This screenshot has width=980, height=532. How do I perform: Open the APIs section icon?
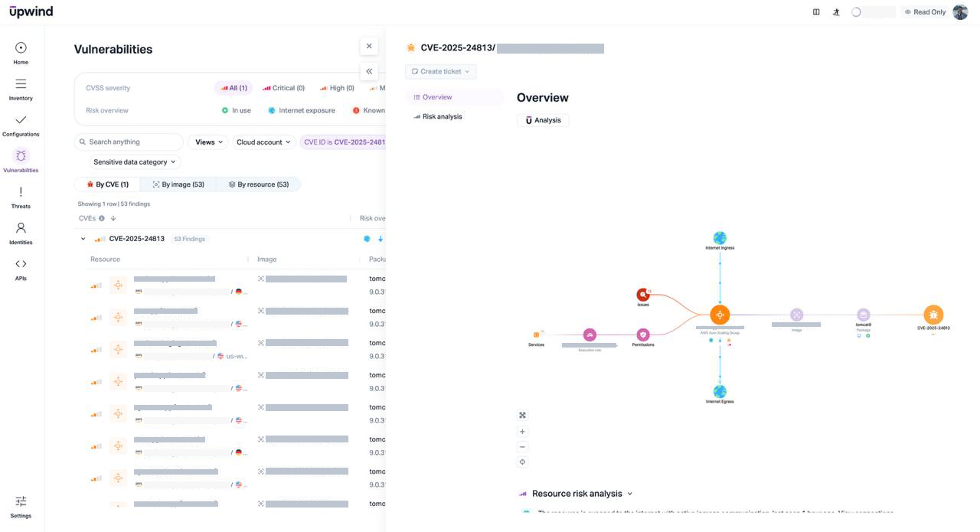[x=21, y=264]
